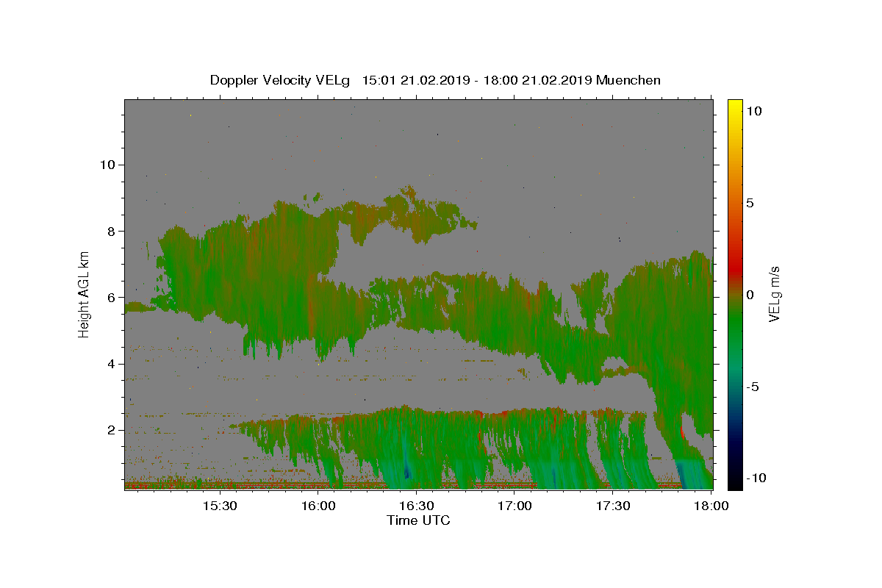The width and height of the screenshot is (882, 588).
Task: Click the height tick label 4
Action: 111,364
